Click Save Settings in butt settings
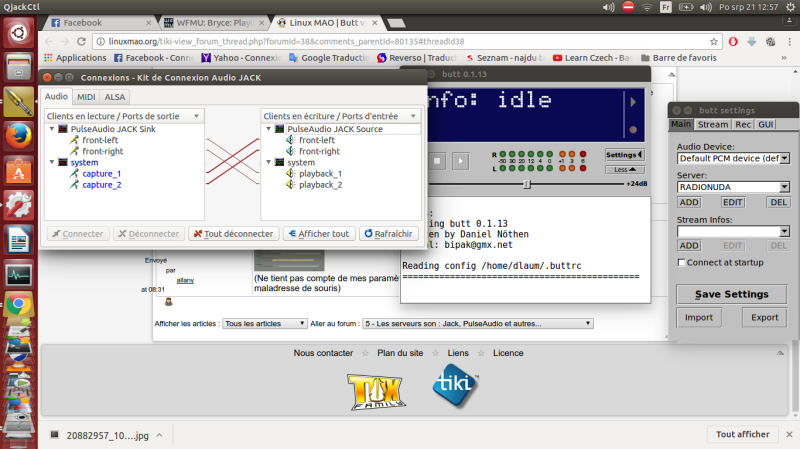 pyautogui.click(x=732, y=294)
